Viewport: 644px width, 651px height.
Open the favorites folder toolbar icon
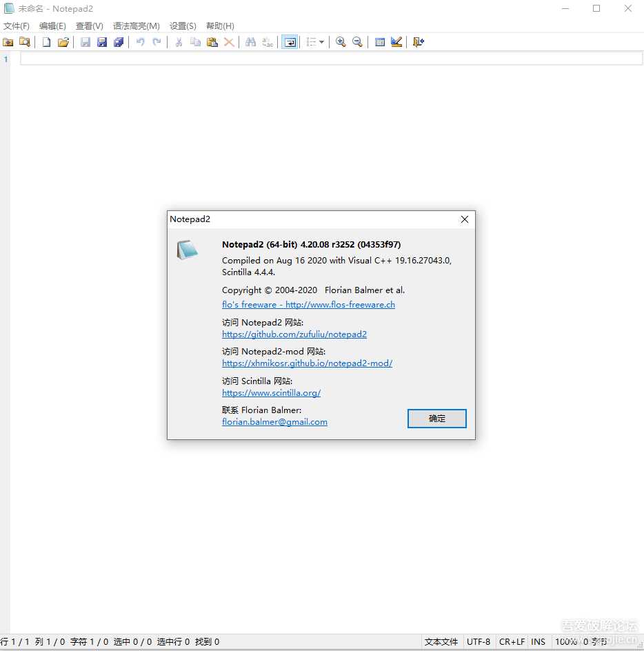pyautogui.click(x=8, y=42)
